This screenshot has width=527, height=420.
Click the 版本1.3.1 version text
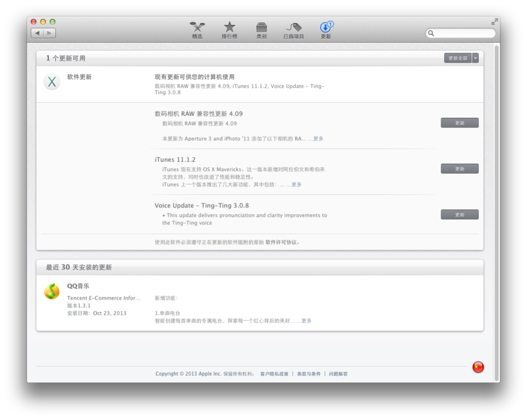point(78,305)
